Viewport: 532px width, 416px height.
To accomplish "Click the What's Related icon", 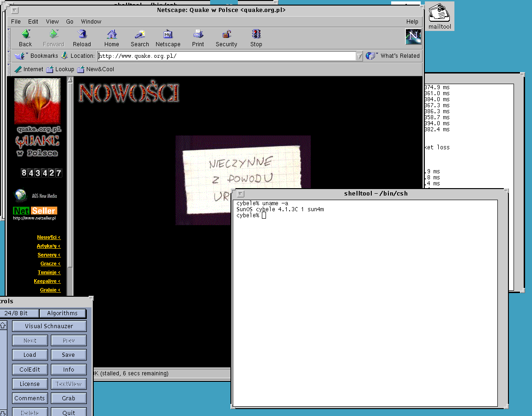I will [371, 55].
